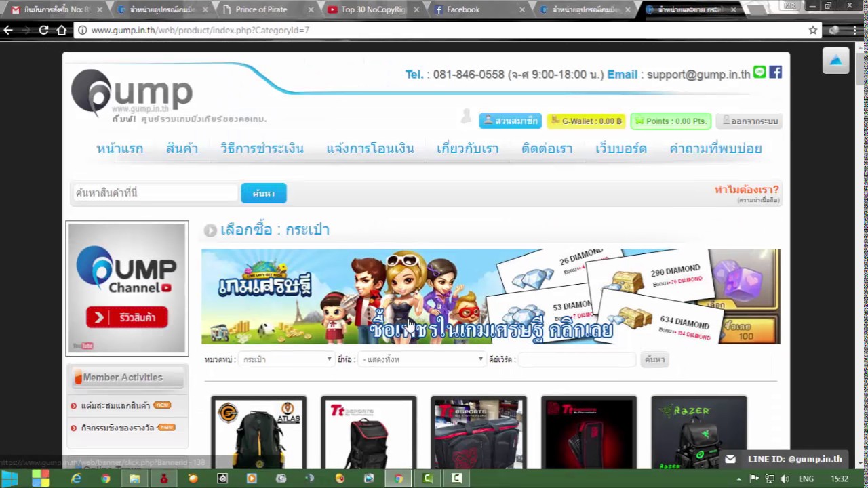This screenshot has height=488, width=868.
Task: Open the Points balance button
Action: click(x=671, y=121)
